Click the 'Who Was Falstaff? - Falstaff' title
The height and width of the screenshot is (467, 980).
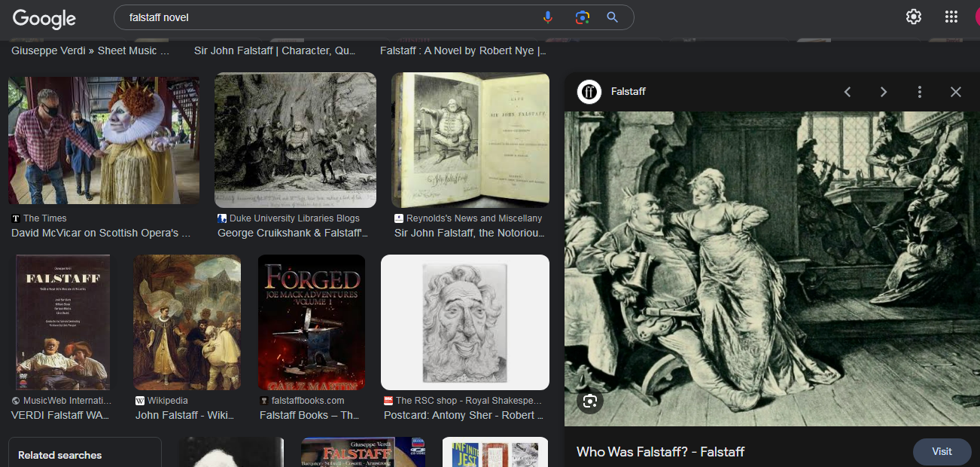click(660, 452)
